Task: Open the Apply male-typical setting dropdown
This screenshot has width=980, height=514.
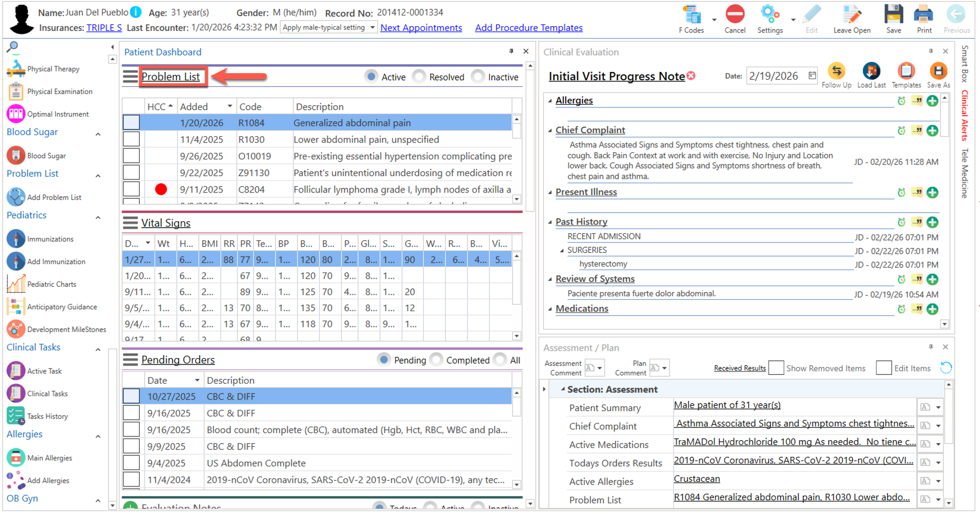Action: (372, 27)
